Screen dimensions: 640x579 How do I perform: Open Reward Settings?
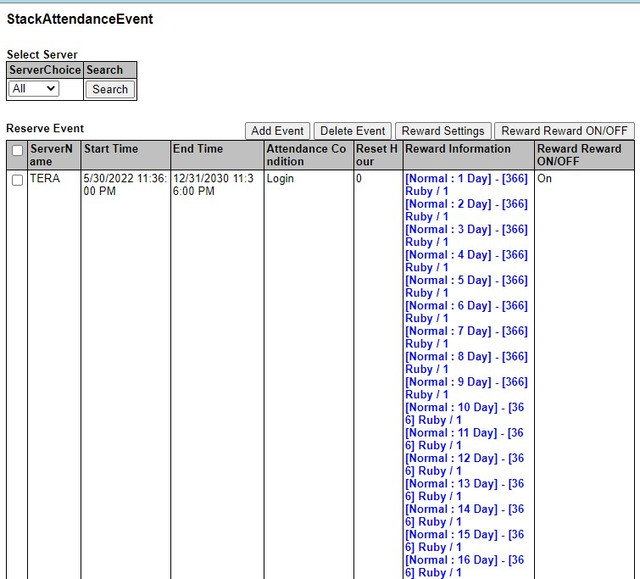click(443, 131)
